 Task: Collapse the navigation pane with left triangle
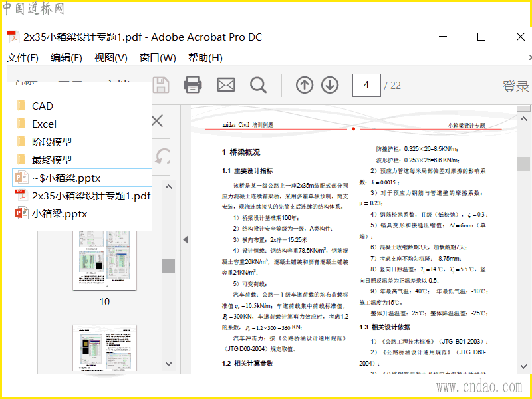(186, 240)
